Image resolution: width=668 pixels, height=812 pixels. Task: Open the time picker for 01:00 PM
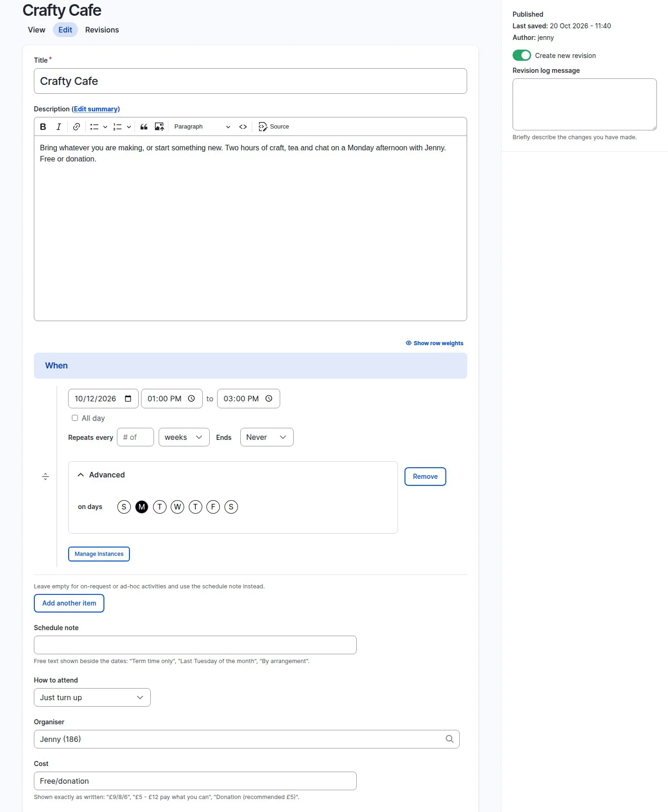pyautogui.click(x=191, y=399)
